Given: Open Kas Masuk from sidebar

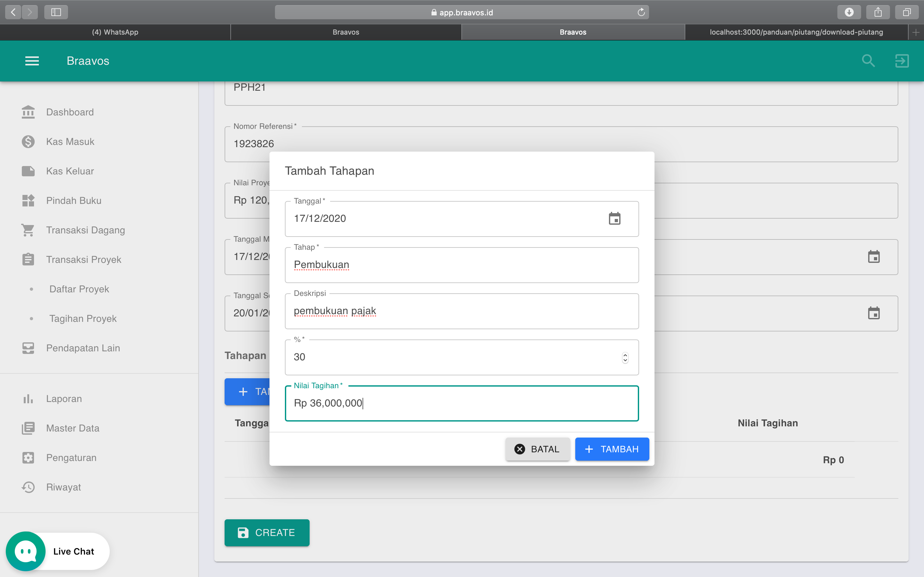Looking at the screenshot, I should point(70,142).
